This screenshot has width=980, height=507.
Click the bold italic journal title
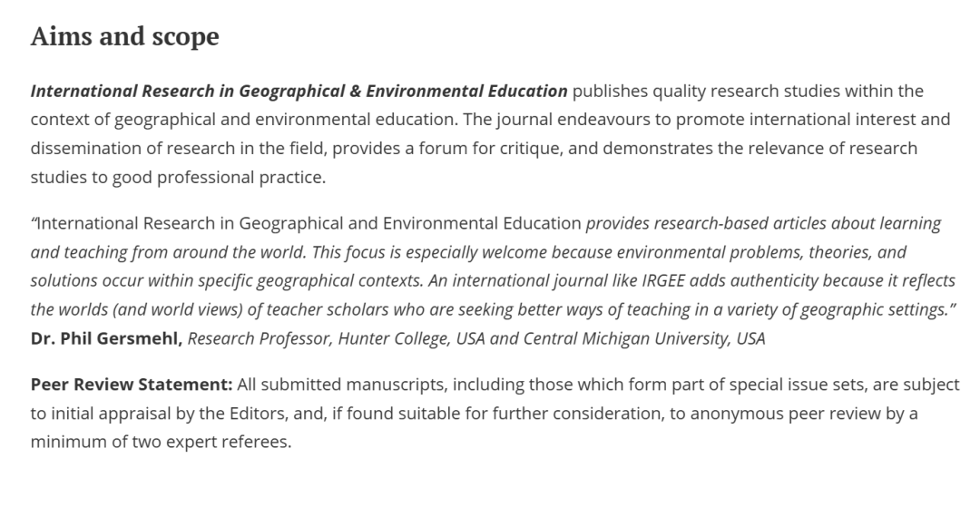[299, 91]
